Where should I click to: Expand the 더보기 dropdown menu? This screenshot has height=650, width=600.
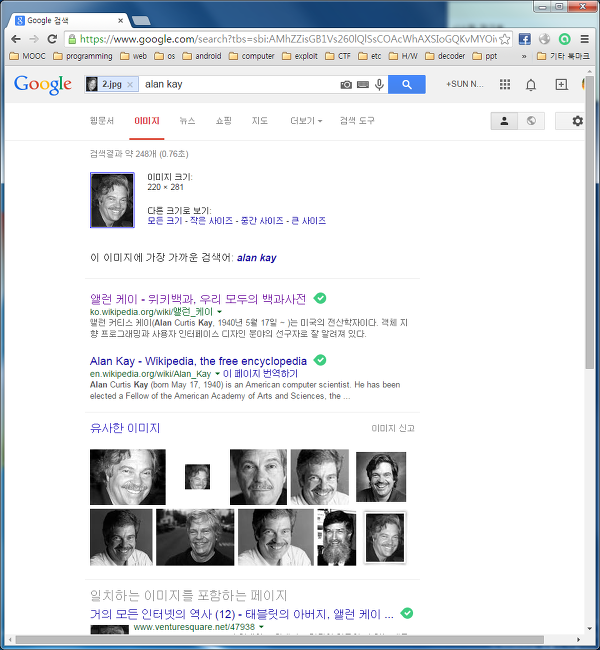pos(306,121)
